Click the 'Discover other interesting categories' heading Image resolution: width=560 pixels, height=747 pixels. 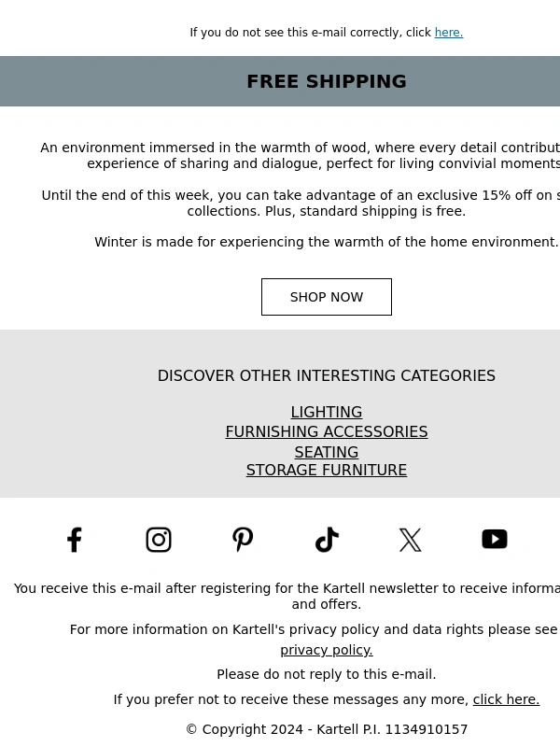click(x=327, y=376)
